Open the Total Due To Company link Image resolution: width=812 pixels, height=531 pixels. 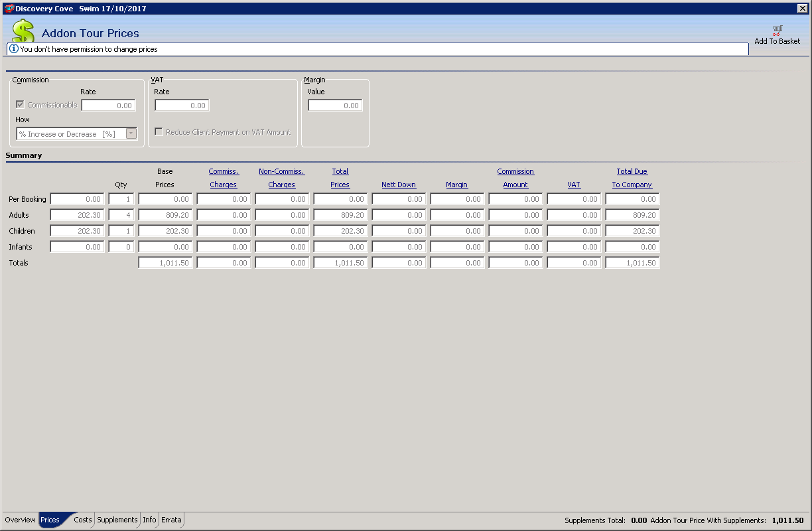(632, 178)
